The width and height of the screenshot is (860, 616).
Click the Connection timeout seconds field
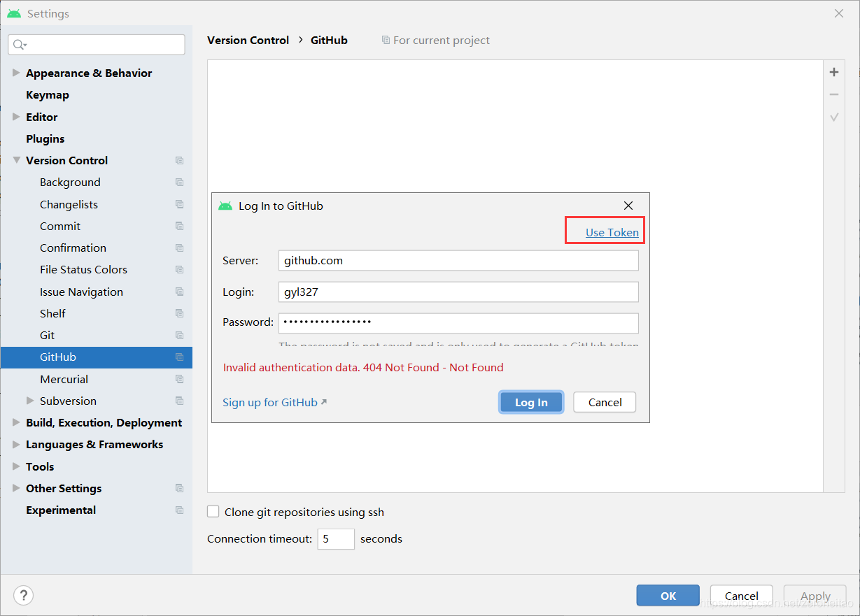336,538
